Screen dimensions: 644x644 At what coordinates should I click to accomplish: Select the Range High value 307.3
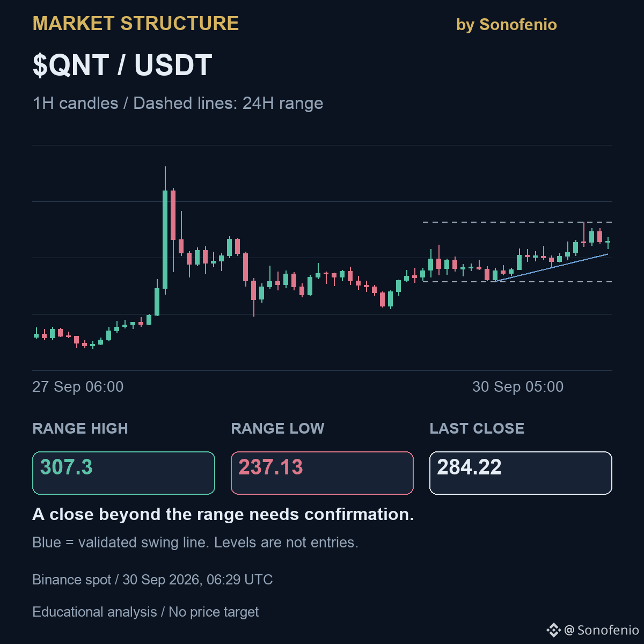click(67, 467)
